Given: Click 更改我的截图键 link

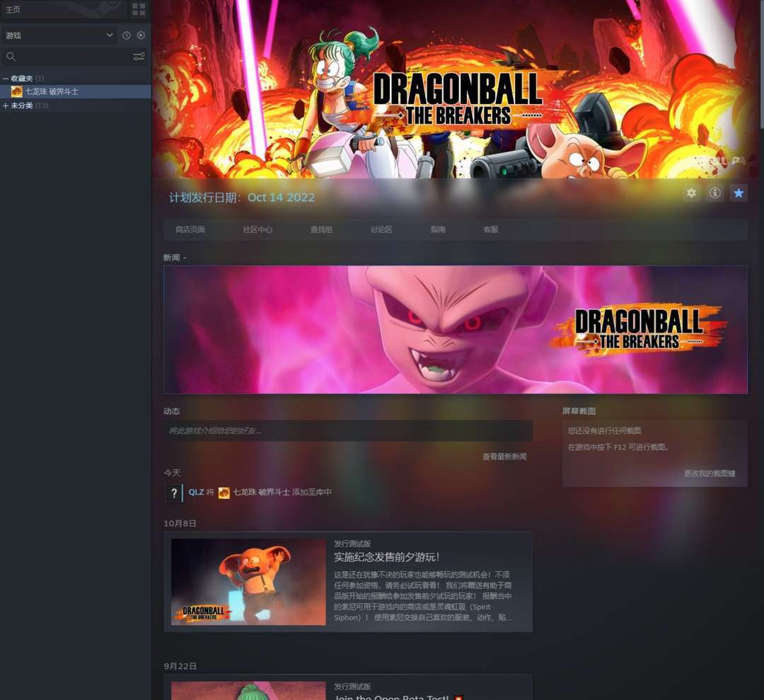Looking at the screenshot, I should (709, 474).
